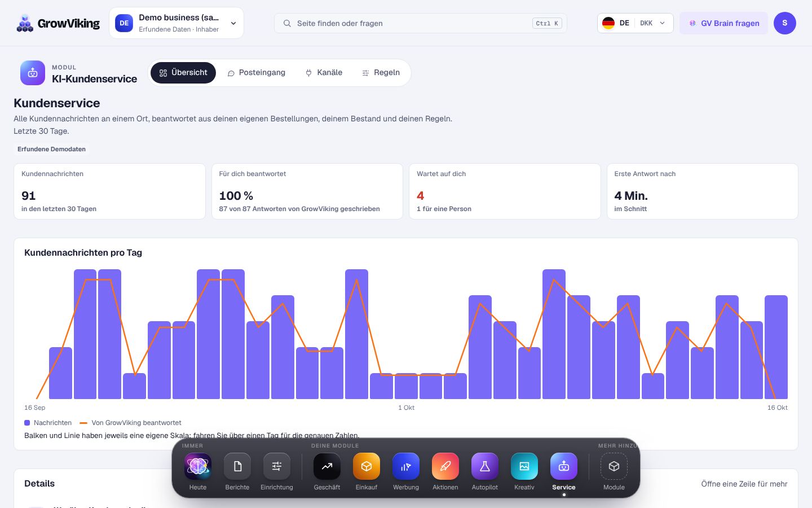This screenshot has width=812, height=508.
Task: Switch to the Kanäle tab
Action: coord(324,73)
